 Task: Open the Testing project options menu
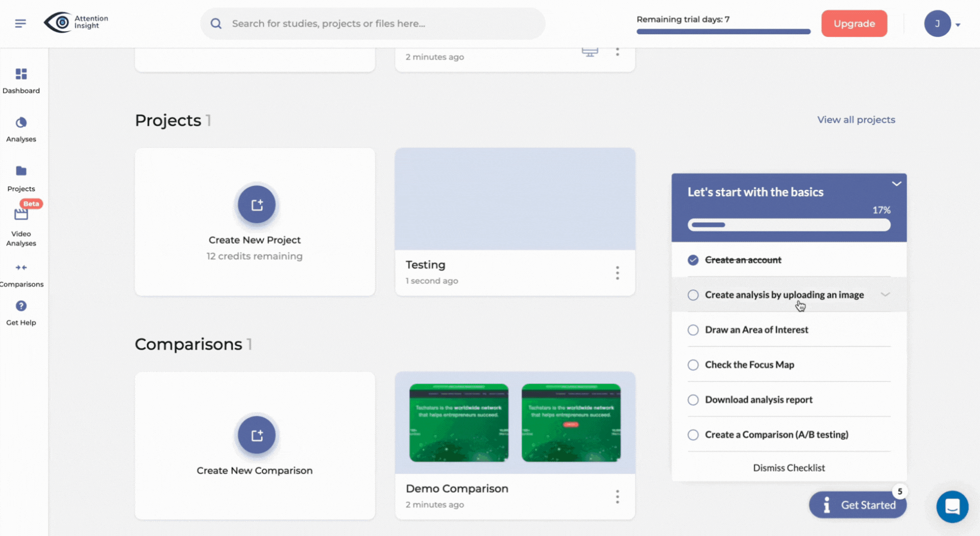coord(618,273)
